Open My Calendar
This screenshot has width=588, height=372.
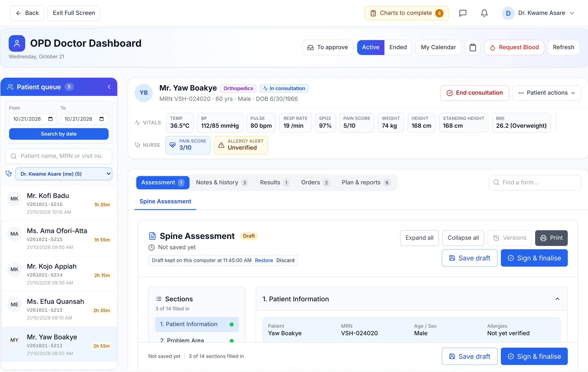tap(438, 47)
